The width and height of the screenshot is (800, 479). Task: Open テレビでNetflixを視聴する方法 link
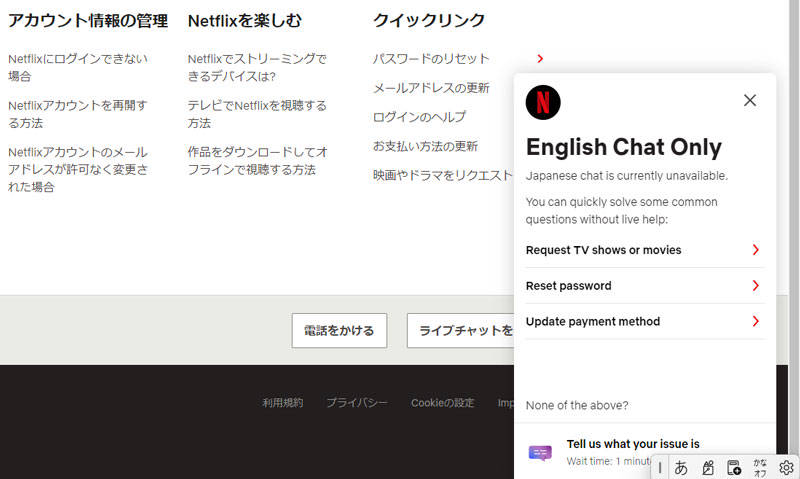click(257, 114)
